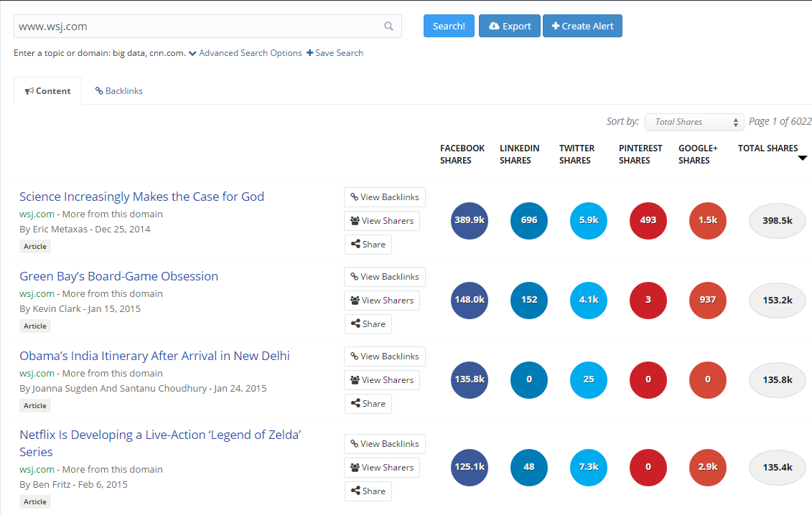Click the 696 LinkedIn shares circle

[x=529, y=220]
